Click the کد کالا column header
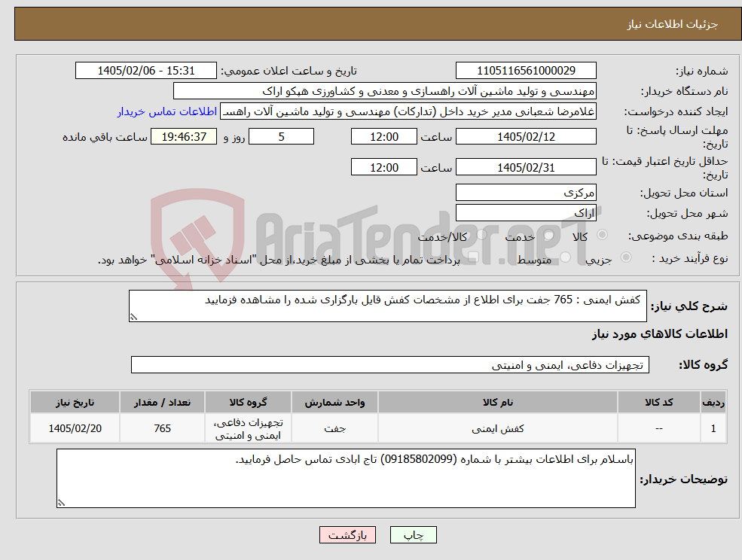 pos(658,402)
